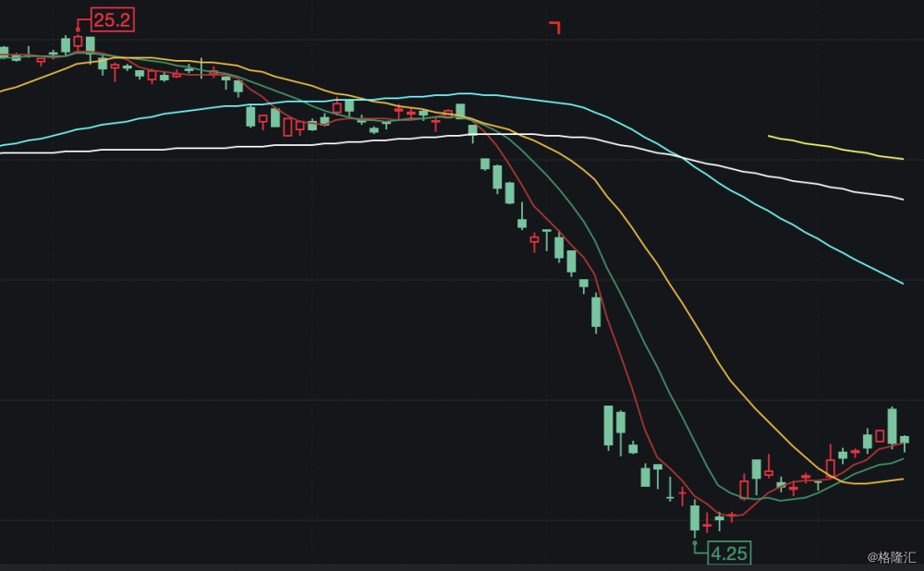Viewport: 924px width, 571px height.
Task: Click the lowest green candle above 4.25
Action: click(695, 517)
